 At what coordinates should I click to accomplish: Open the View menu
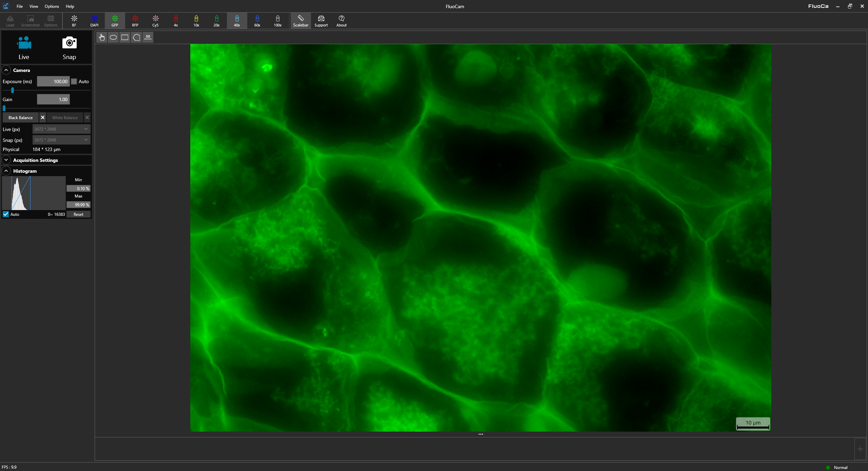click(x=34, y=6)
